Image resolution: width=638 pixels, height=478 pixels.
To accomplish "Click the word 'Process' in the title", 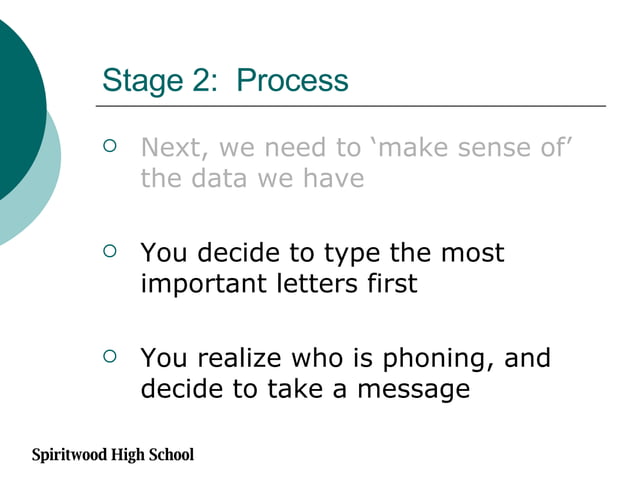I will coord(293,80).
